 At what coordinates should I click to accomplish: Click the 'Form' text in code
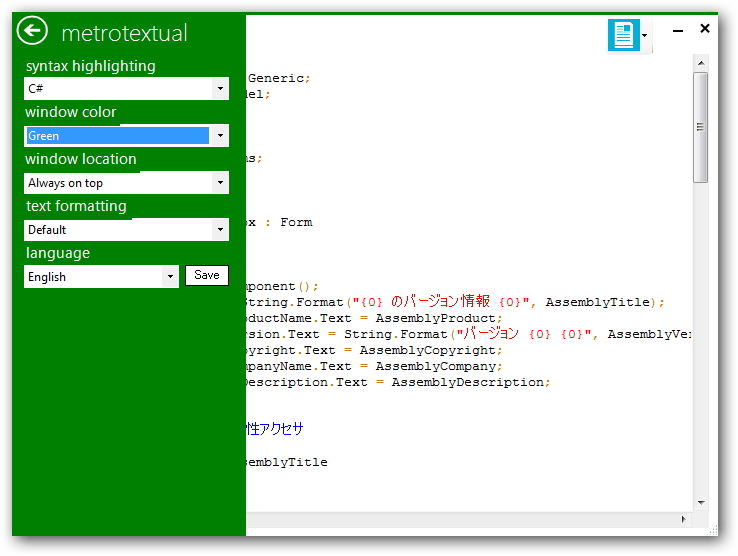[x=296, y=222]
